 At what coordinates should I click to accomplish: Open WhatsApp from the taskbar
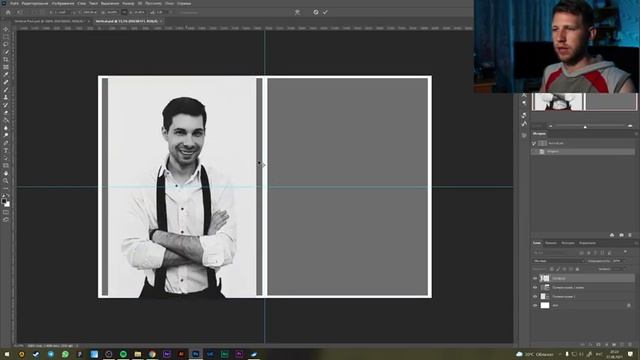coord(65,354)
